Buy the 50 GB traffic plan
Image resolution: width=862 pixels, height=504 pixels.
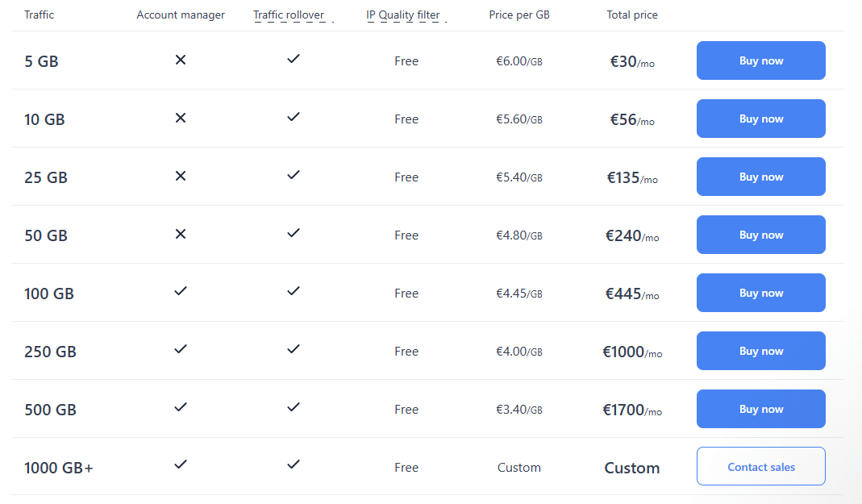point(760,235)
